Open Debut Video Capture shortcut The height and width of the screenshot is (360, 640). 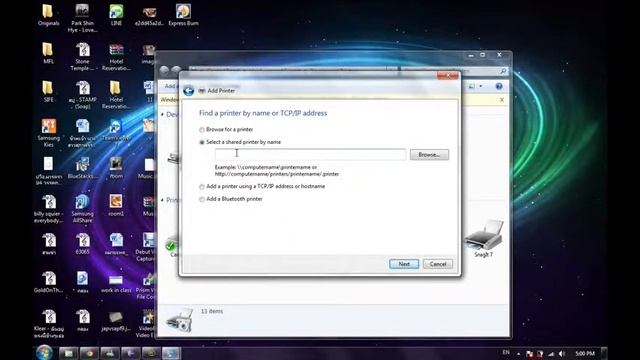click(x=147, y=247)
